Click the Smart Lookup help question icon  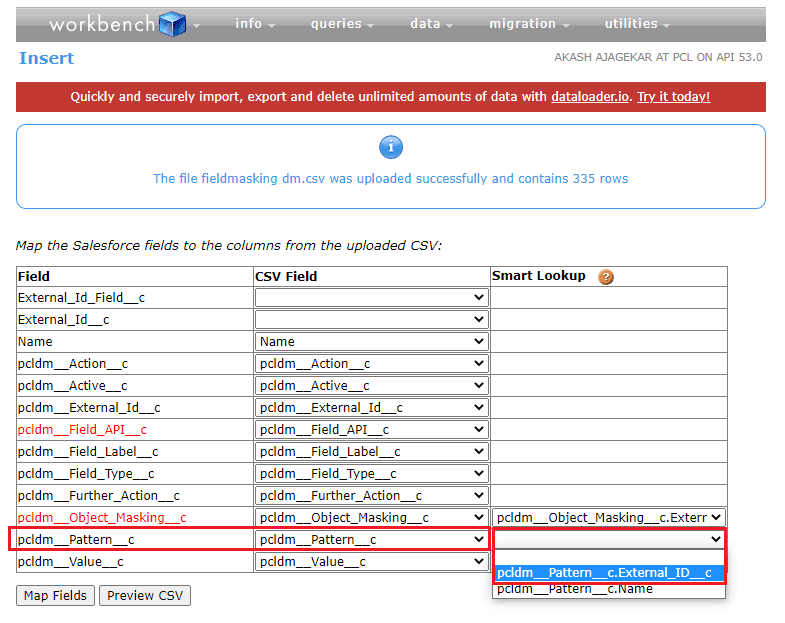pyautogui.click(x=606, y=276)
